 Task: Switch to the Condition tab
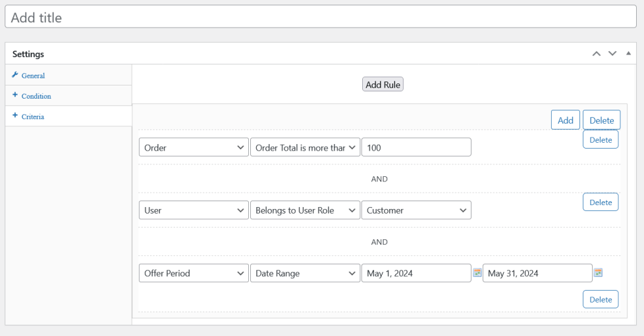tap(36, 96)
